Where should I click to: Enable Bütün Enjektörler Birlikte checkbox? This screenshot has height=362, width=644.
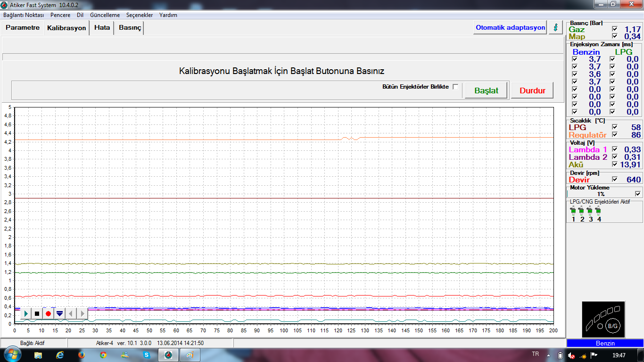pos(455,87)
